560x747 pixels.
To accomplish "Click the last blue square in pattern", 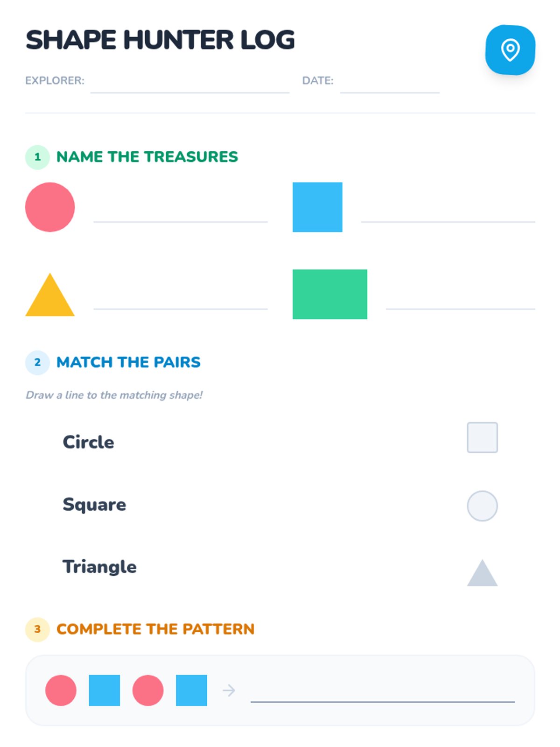I will point(191,690).
